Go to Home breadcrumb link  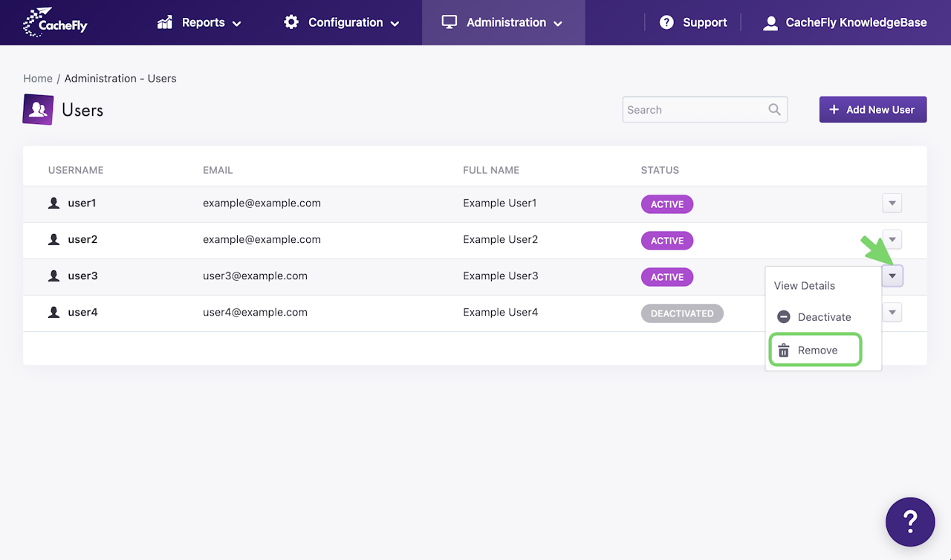(38, 78)
